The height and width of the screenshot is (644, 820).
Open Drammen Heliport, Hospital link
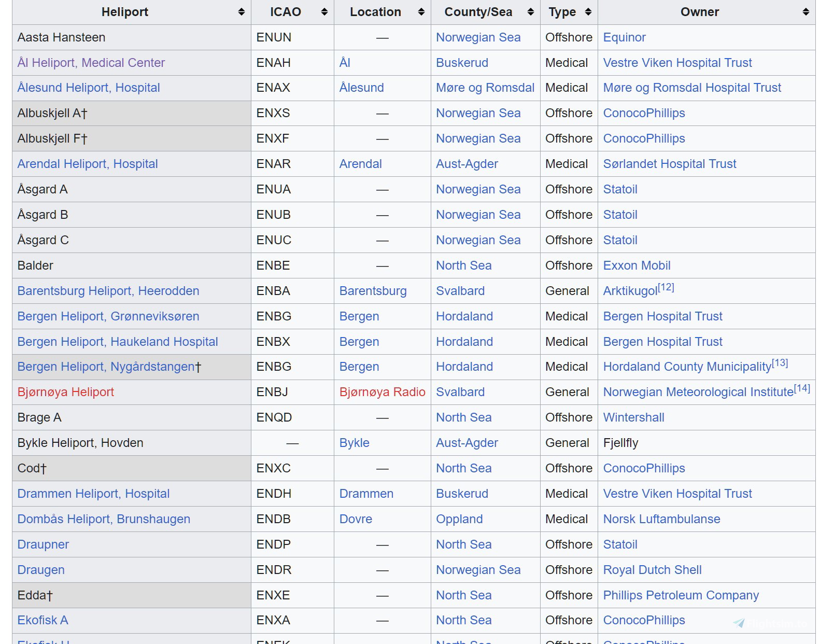[x=93, y=494]
